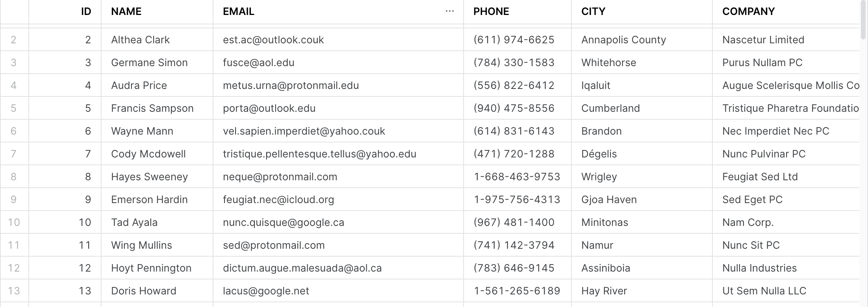Click Cody Mcdowell's email cell

coord(338,154)
